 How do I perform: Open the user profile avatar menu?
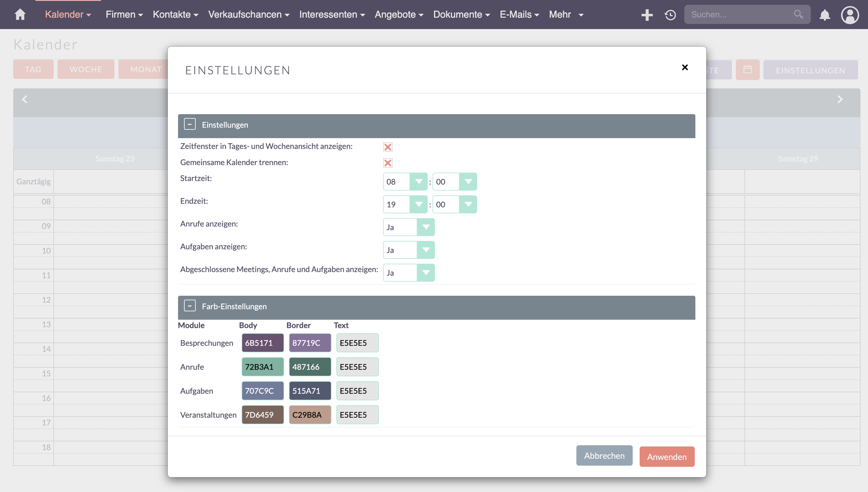[x=850, y=14]
